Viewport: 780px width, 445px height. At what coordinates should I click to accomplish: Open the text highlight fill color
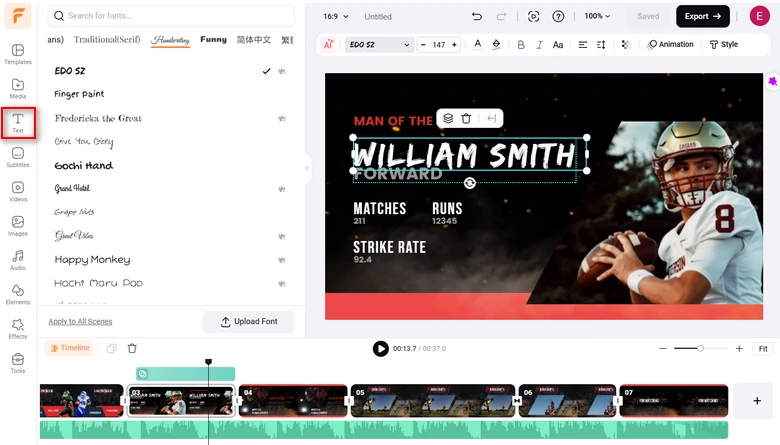496,44
